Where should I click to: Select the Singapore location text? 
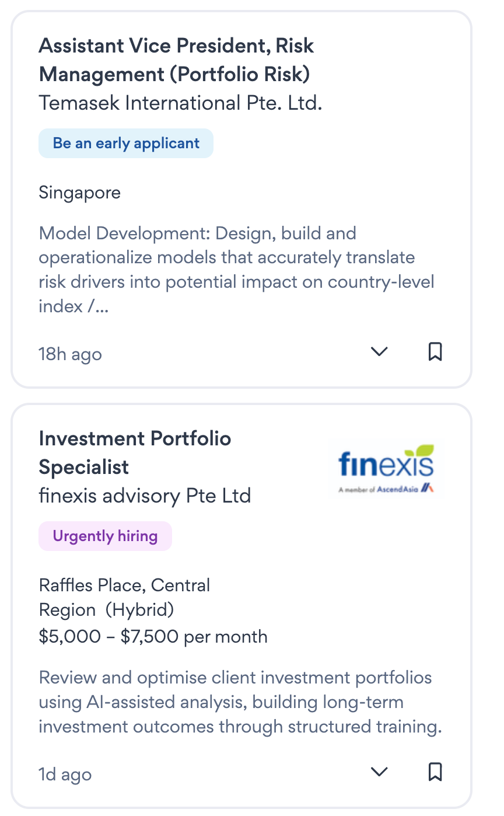(x=80, y=193)
